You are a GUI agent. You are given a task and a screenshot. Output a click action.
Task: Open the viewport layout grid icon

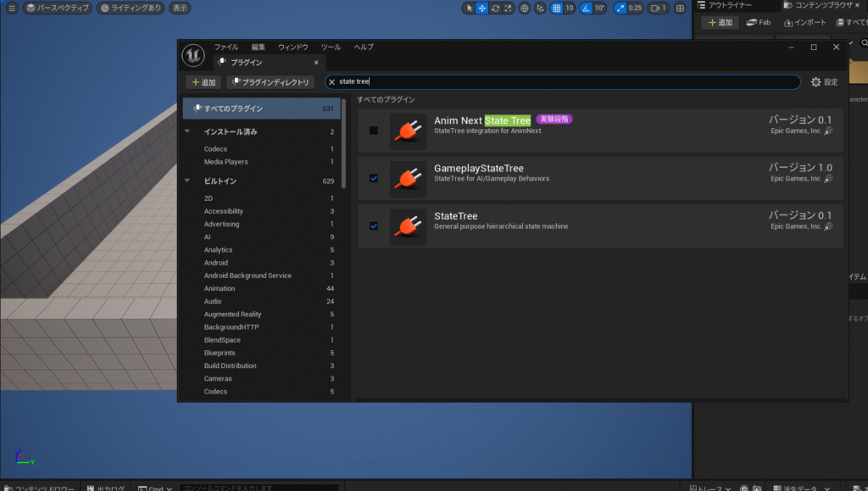click(681, 8)
